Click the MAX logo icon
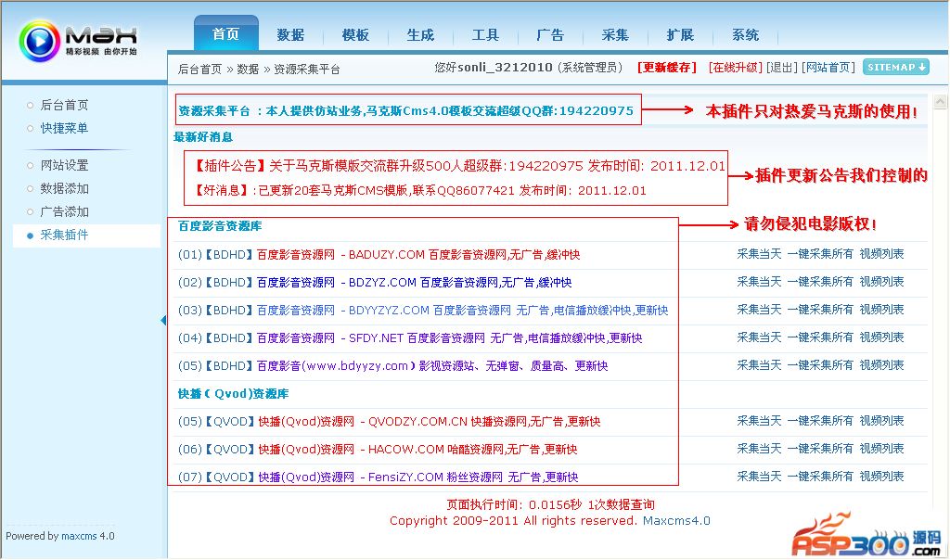 (39, 41)
